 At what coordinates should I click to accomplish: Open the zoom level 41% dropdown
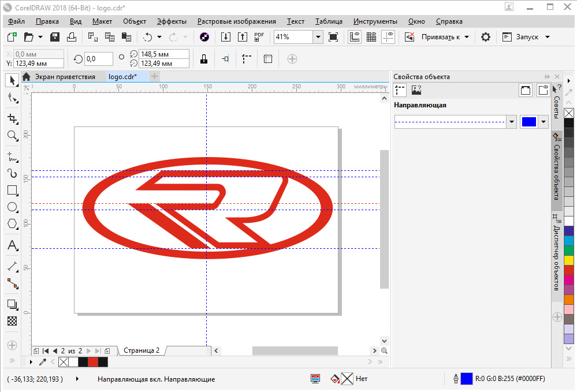(x=318, y=37)
